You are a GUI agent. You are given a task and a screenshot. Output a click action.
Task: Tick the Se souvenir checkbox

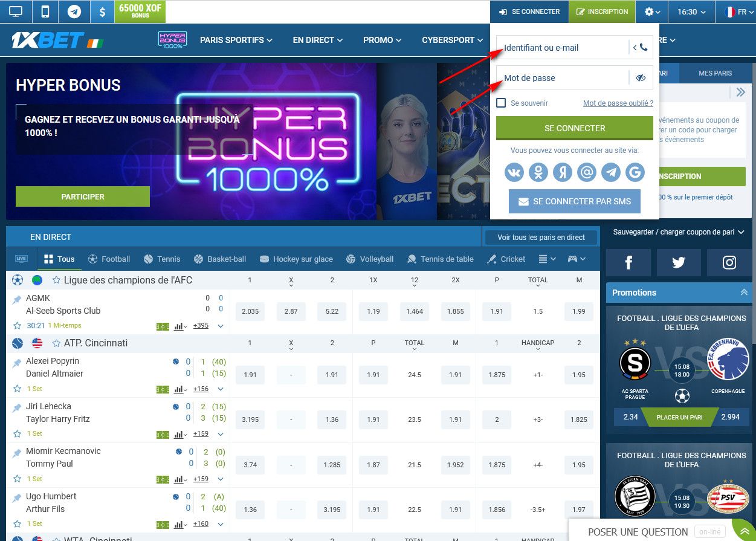point(501,103)
